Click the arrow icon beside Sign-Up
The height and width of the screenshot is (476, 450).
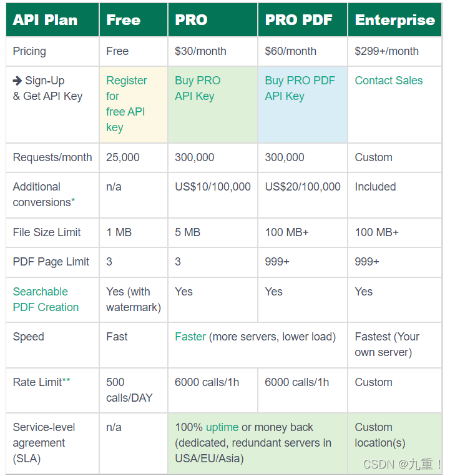pyautogui.click(x=17, y=81)
